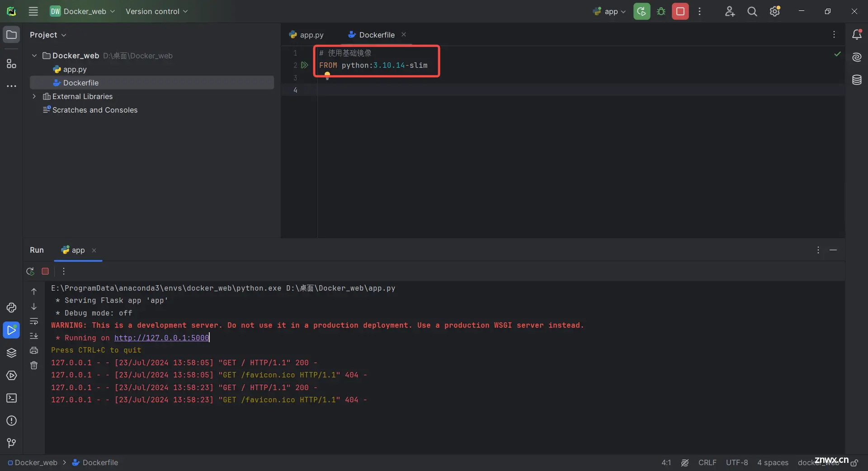The height and width of the screenshot is (471, 868).
Task: Click the yellow intention lightbulb
Action: [x=327, y=76]
